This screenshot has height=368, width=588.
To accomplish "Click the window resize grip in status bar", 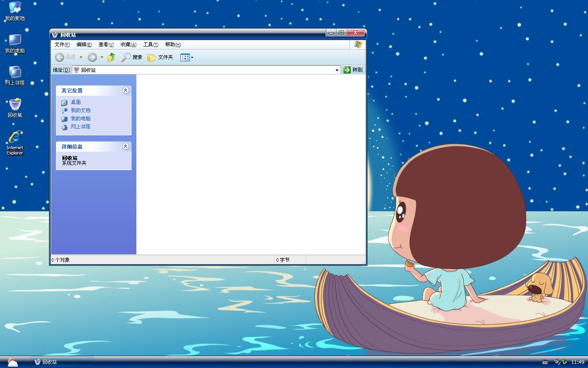I will click(363, 261).
